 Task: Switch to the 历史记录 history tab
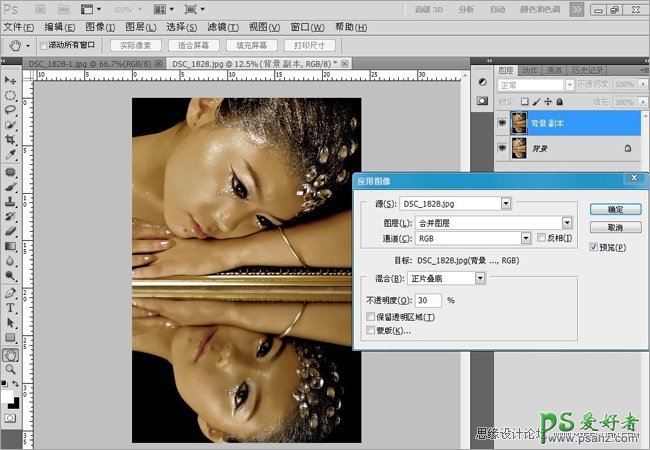(588, 70)
